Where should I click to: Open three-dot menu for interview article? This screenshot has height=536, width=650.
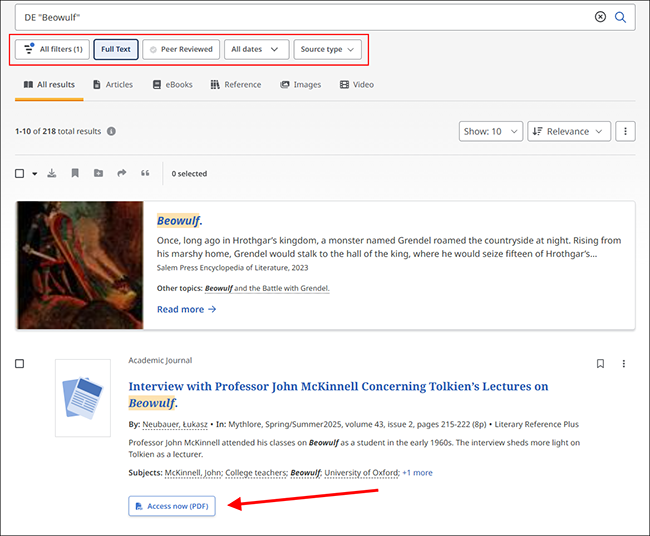click(x=623, y=364)
